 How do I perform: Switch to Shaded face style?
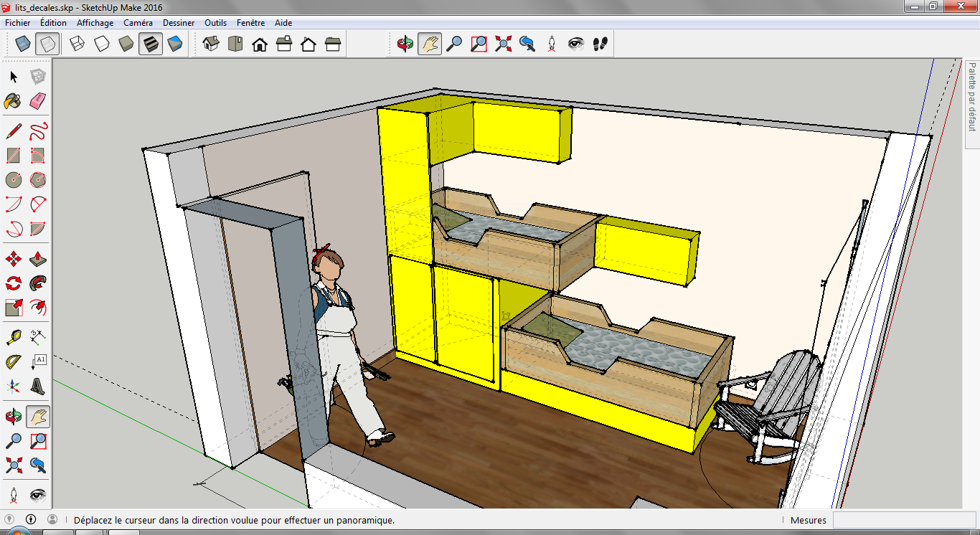126,44
